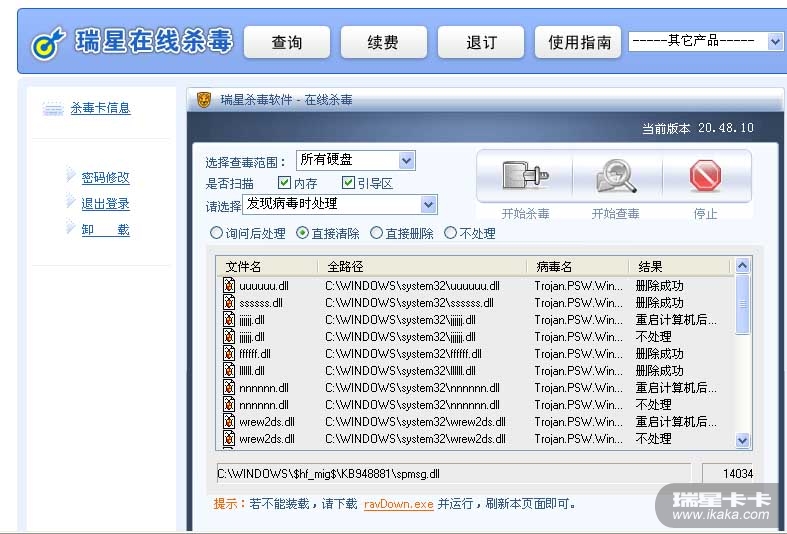Select the 不处理 radio option
This screenshot has height=534, width=787.
click(x=451, y=233)
